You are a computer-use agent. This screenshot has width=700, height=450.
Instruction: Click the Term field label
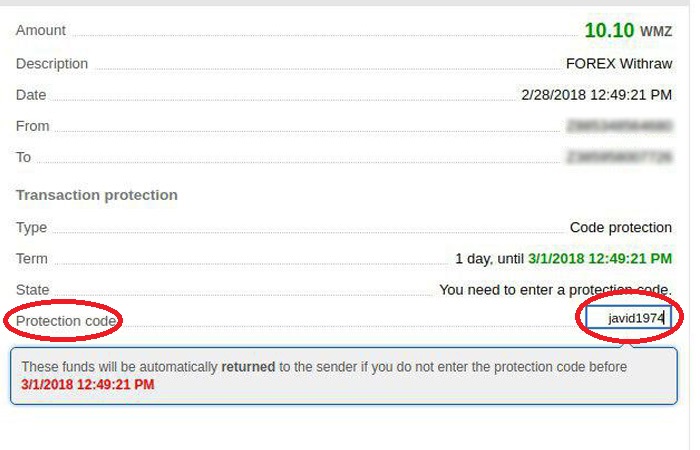32,259
